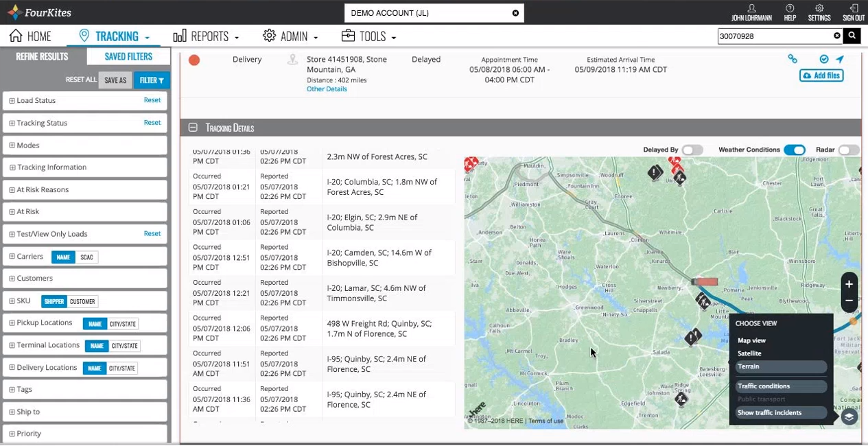Open the Help icon
This screenshot has height=446, width=868.
tap(790, 8)
